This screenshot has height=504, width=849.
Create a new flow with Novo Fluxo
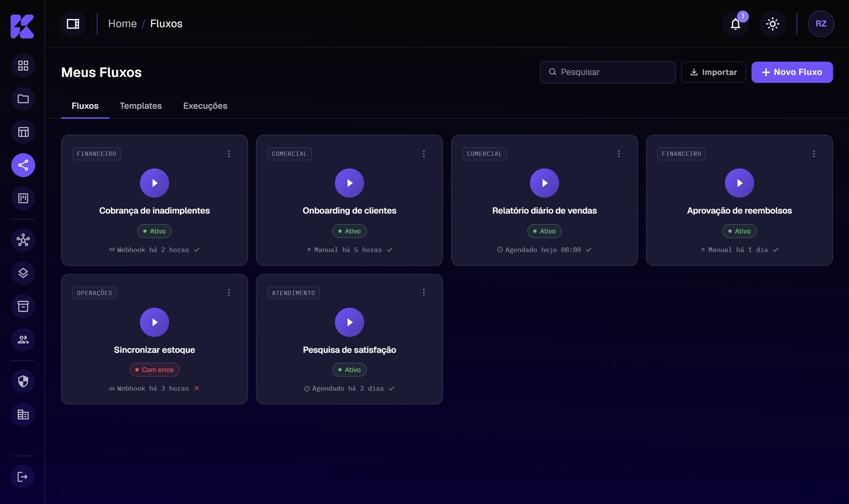coord(792,72)
